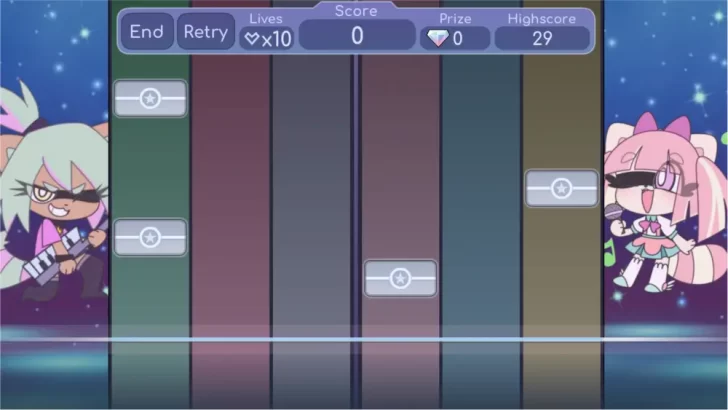Click the Prize diamond gem icon
The image size is (728, 410).
438,39
